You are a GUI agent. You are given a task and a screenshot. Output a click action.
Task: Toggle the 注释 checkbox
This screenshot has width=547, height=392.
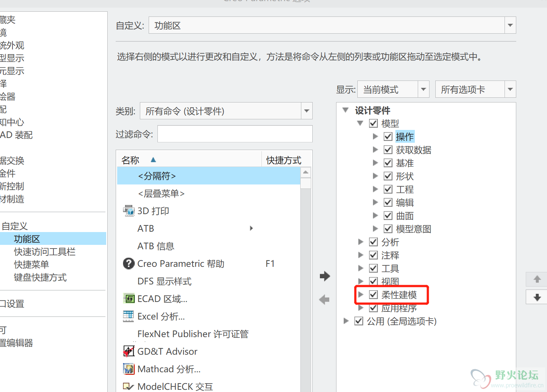click(x=373, y=255)
